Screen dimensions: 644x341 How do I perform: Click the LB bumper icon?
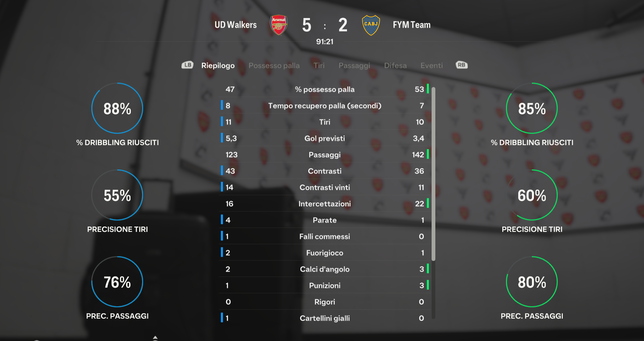pos(187,65)
